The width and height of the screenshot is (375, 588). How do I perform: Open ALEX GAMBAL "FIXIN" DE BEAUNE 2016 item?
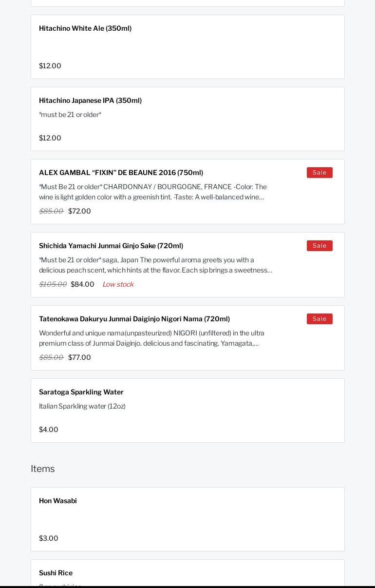tap(121, 173)
